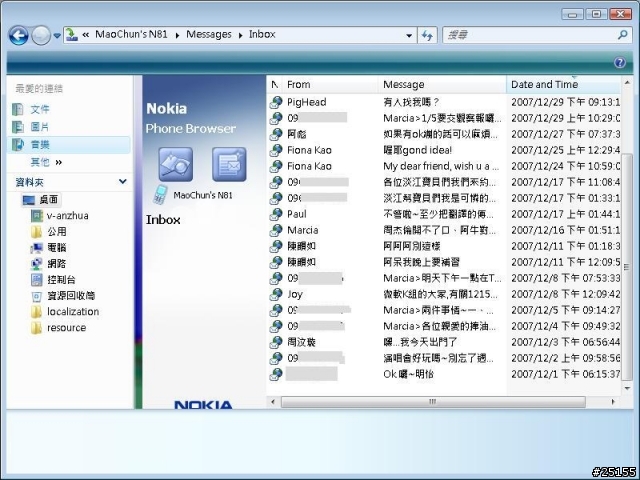This screenshot has width=640, height=480.
Task: Select v-anzhua folder in the tree
Action: [x=68, y=216]
